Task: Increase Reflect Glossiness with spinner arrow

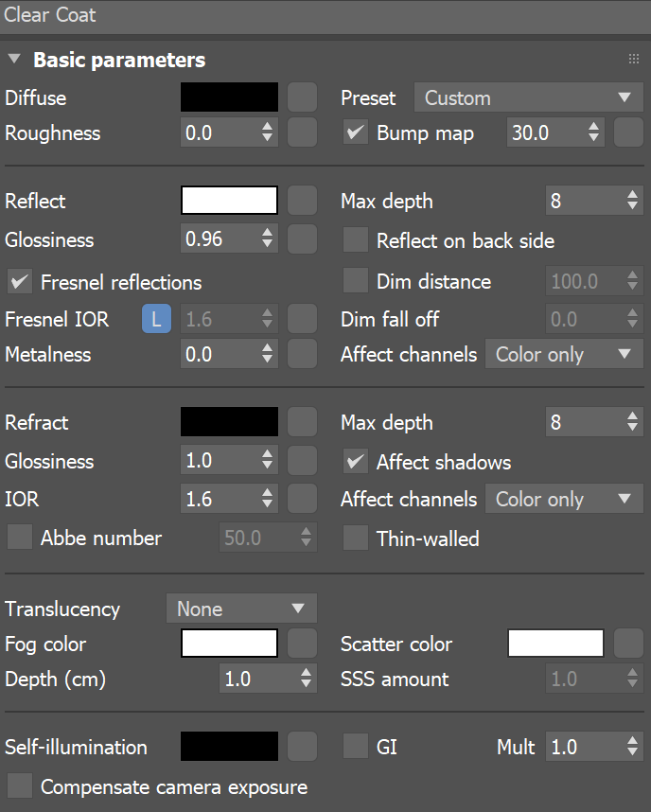Action: (x=268, y=234)
